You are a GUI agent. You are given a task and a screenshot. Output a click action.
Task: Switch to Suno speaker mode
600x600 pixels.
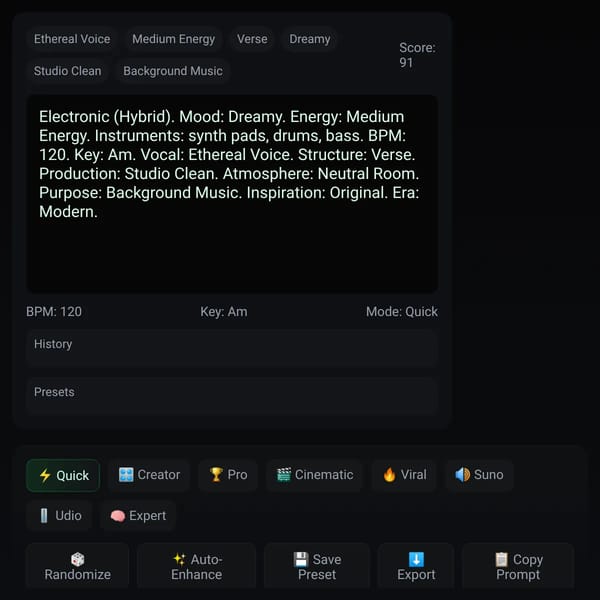click(479, 475)
